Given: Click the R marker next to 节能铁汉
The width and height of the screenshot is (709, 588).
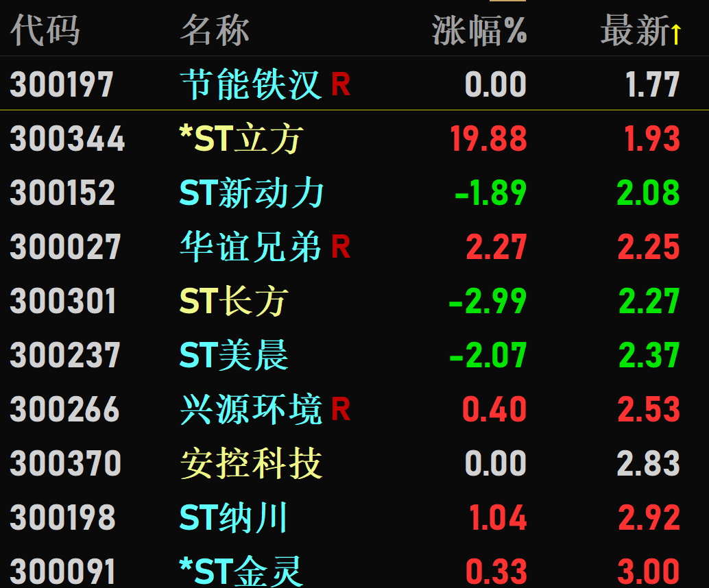Looking at the screenshot, I should [341, 84].
